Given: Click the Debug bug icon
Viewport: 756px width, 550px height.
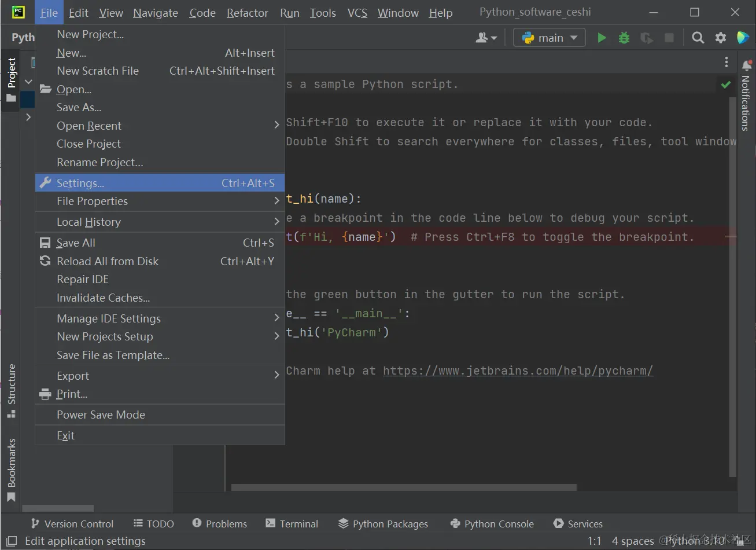Looking at the screenshot, I should pos(624,38).
